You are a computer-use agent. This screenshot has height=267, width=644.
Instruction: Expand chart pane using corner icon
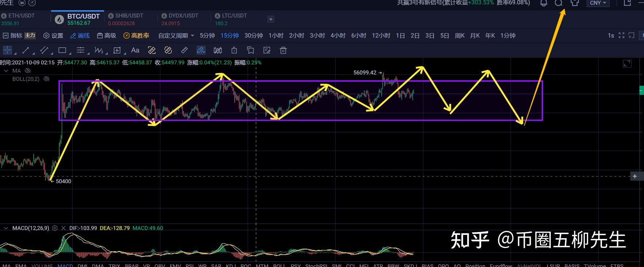coord(627,64)
